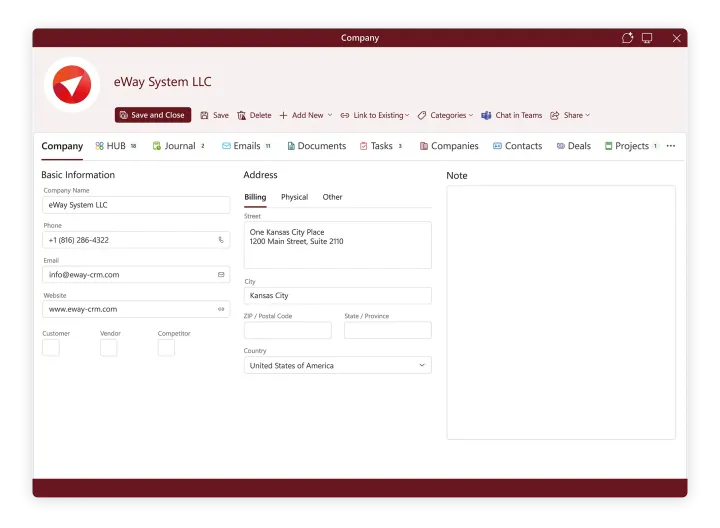
Task: Click the envelope icon in Email field
Action: point(221,275)
